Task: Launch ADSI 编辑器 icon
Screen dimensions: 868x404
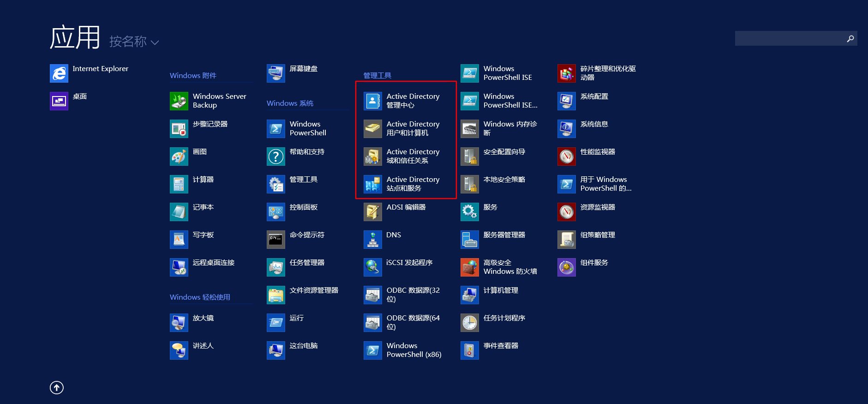Action: (373, 212)
